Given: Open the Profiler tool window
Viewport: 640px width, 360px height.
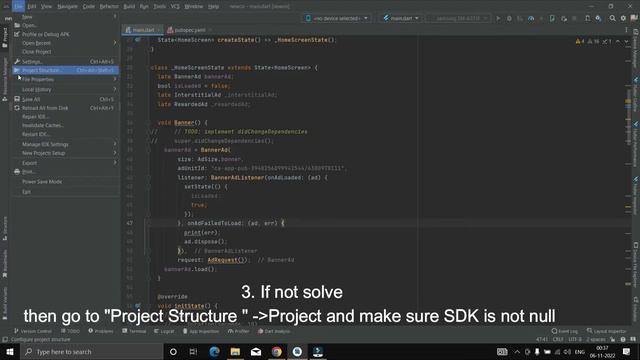Looking at the screenshot, I should pyautogui.click(x=238, y=331).
